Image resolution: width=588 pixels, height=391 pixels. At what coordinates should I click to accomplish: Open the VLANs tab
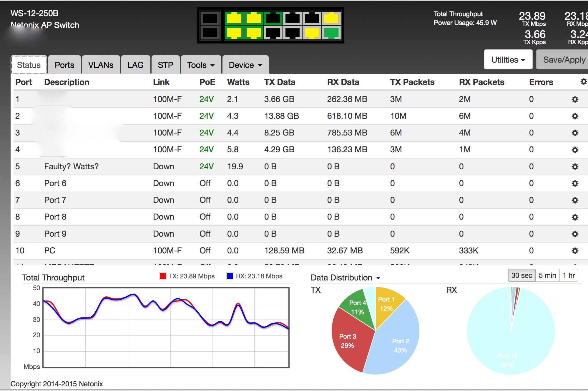101,65
